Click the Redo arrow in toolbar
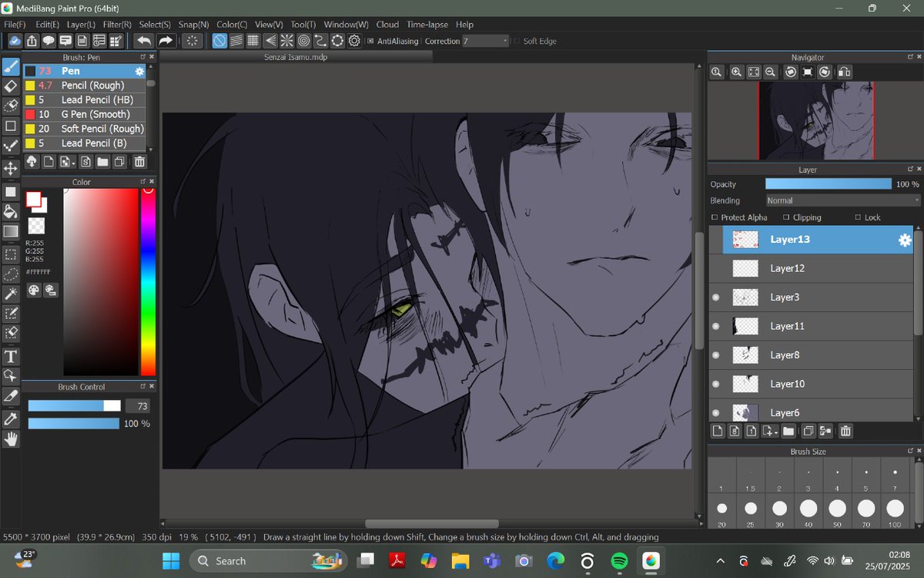This screenshot has width=924, height=578. (165, 41)
